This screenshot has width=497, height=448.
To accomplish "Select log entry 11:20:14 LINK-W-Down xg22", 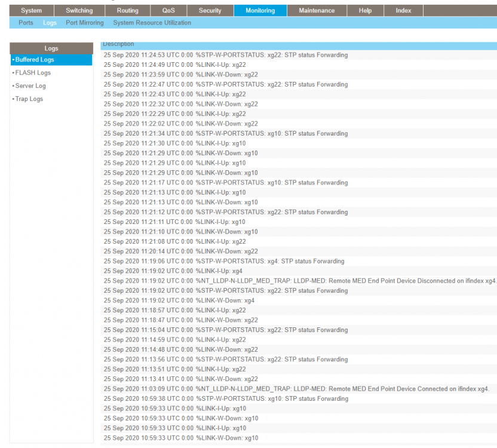I will click(x=299, y=251).
